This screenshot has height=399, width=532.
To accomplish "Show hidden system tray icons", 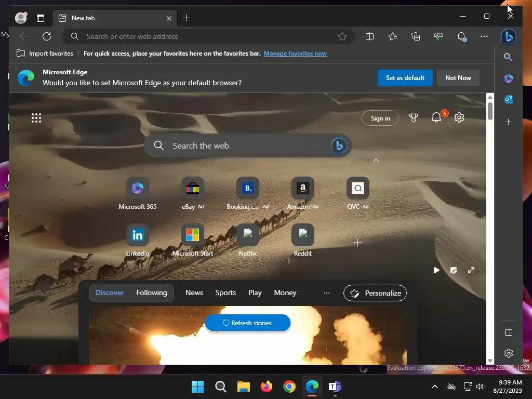I will point(435,387).
